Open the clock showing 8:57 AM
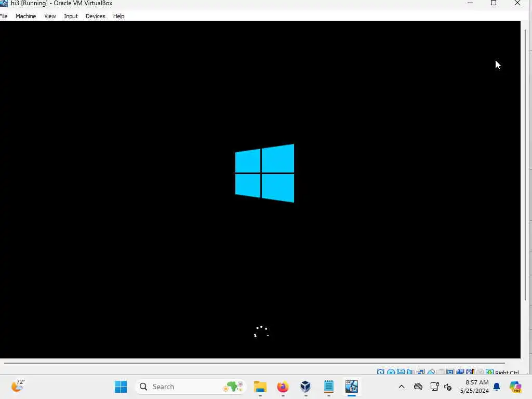Screen dimensions: 532x399 tap(474, 387)
